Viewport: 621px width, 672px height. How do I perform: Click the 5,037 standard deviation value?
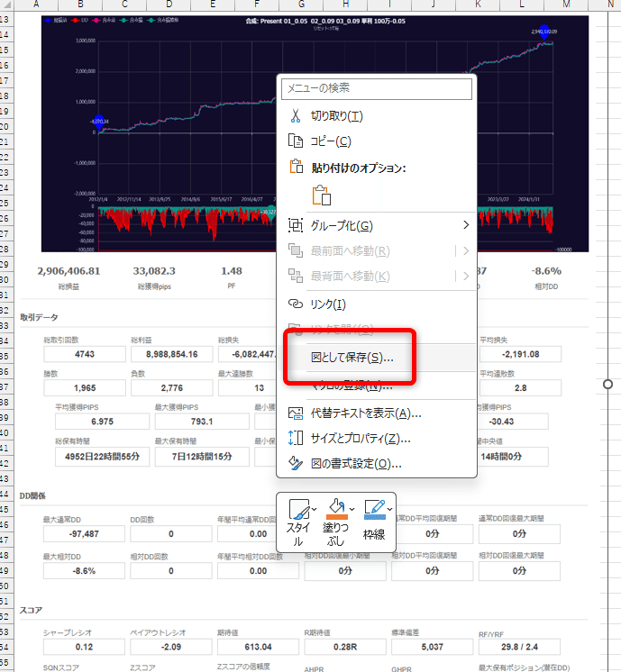click(433, 647)
